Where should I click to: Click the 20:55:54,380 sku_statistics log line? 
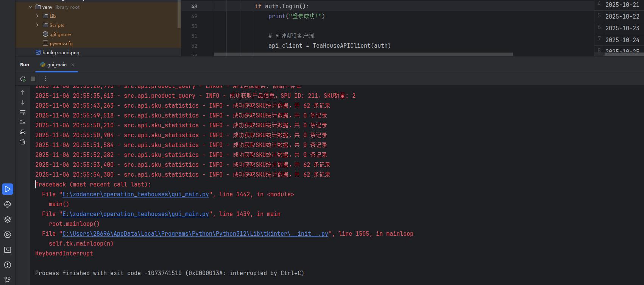183,175
